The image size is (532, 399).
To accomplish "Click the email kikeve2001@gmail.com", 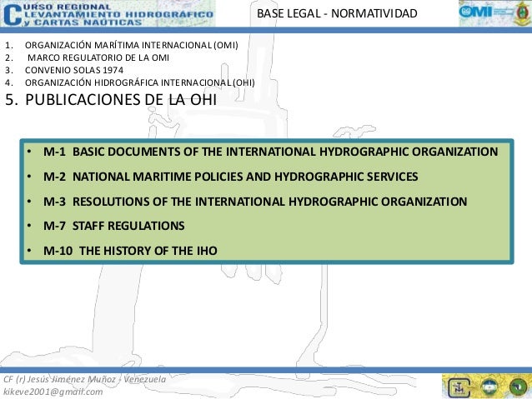I will (53, 392).
